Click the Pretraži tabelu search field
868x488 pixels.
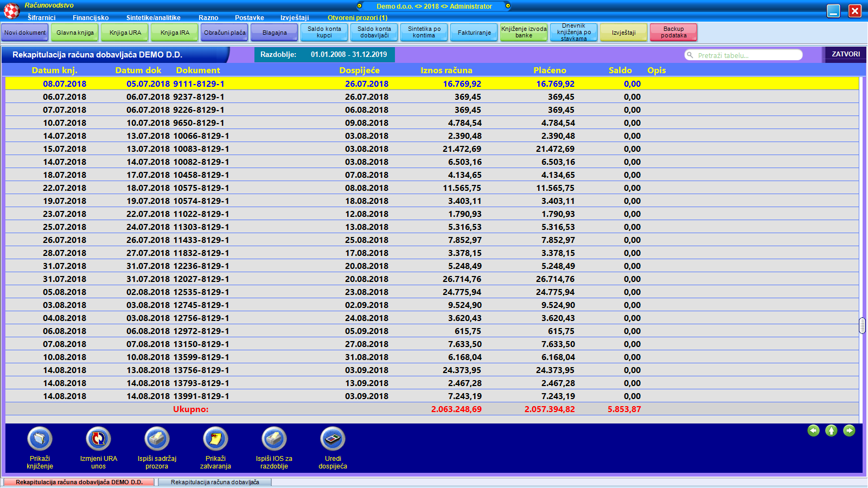pos(746,55)
